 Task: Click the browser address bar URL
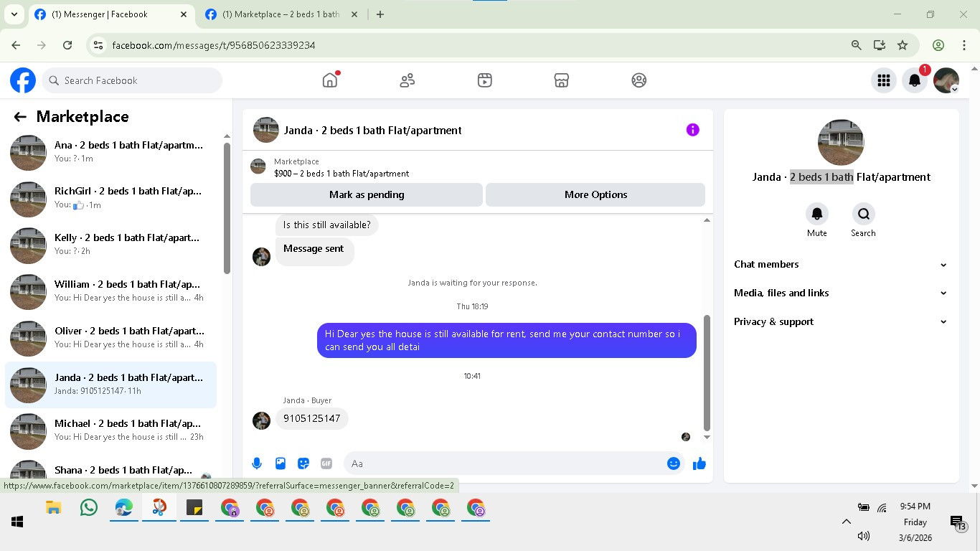[214, 45]
